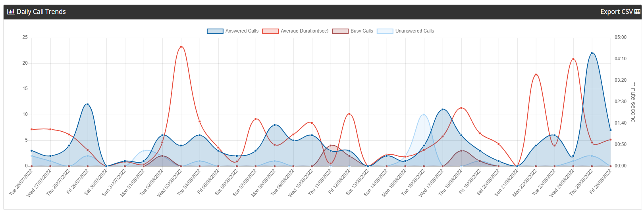The width and height of the screenshot is (644, 215).
Task: Select the Answered Calls point on Mon 08/08/2022
Action: point(275,125)
